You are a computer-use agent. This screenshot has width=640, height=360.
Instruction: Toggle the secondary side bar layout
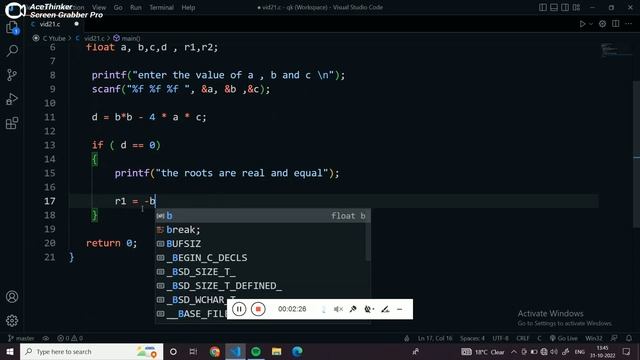point(565,7)
